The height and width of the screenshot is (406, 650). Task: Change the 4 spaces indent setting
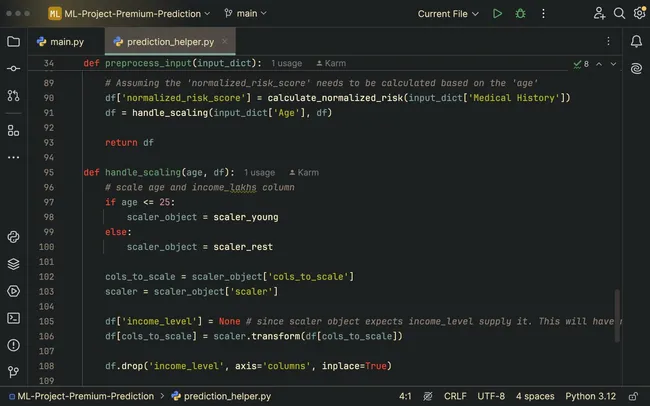tap(535, 396)
